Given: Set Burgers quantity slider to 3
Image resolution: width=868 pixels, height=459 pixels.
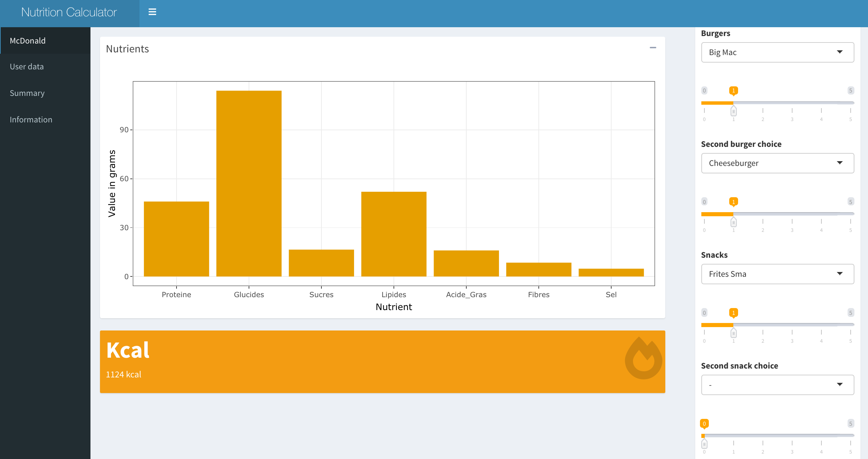Looking at the screenshot, I should [792, 103].
